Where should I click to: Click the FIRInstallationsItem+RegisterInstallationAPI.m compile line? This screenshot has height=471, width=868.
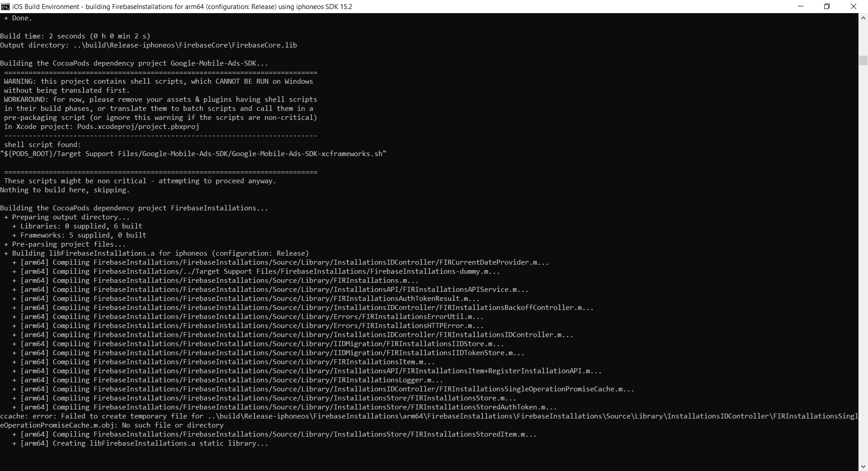307,371
